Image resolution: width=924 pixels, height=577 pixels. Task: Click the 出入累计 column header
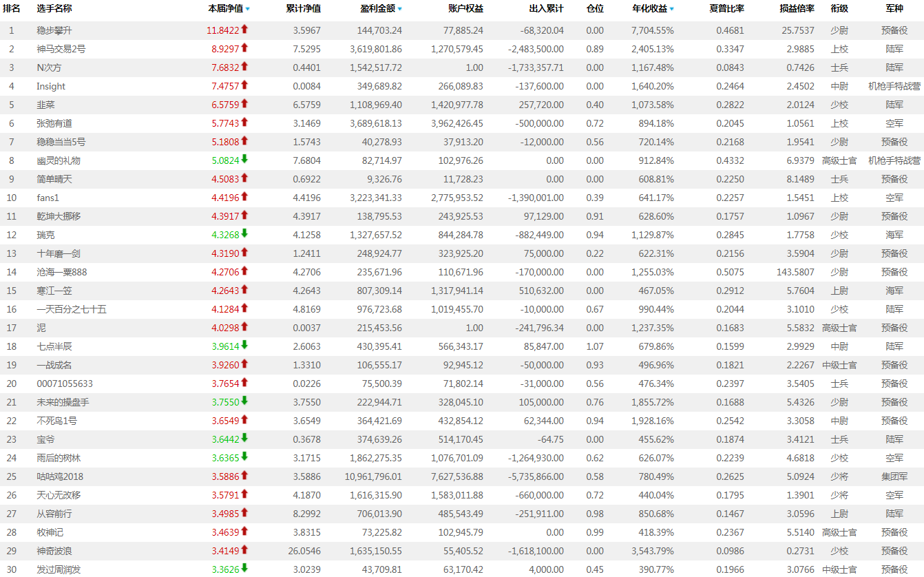[x=546, y=9]
